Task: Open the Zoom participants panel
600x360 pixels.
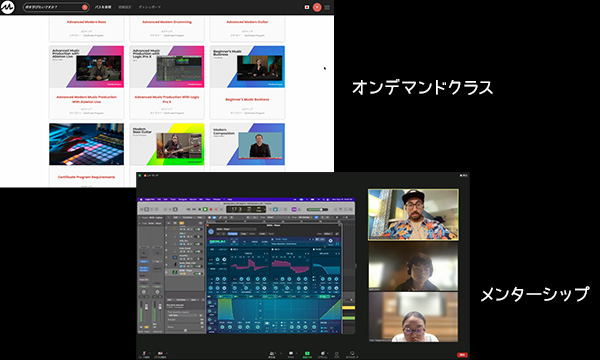Action: click(x=272, y=353)
